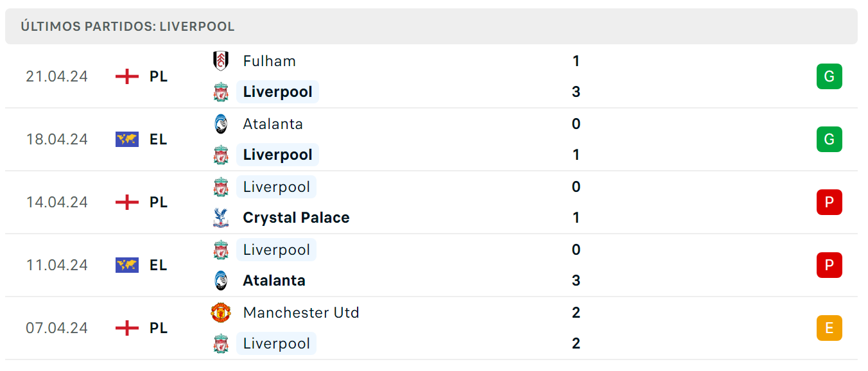Open the Manchester Utd team link
The width and height of the screenshot is (868, 371).
click(x=301, y=313)
